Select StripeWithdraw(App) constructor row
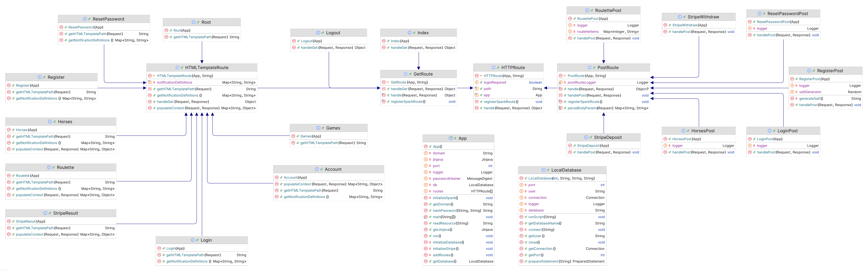 pos(699,25)
